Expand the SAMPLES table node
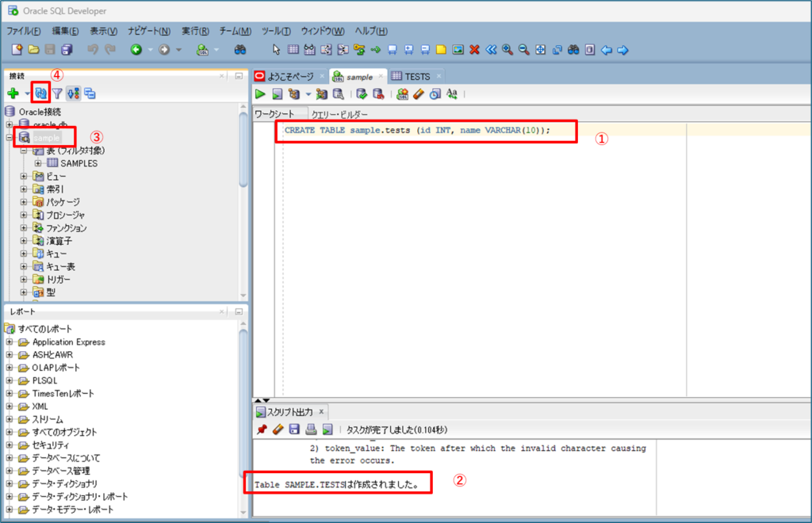The image size is (812, 523). [38, 163]
